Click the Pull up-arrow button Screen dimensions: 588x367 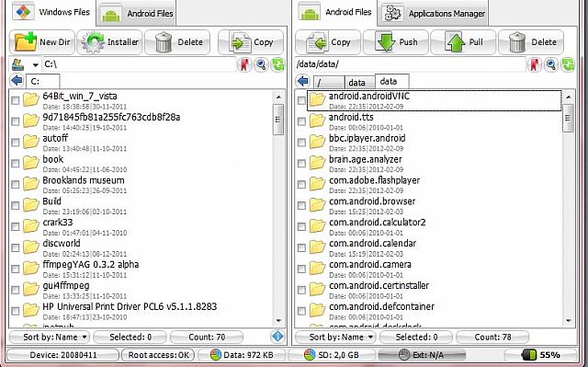click(x=463, y=42)
